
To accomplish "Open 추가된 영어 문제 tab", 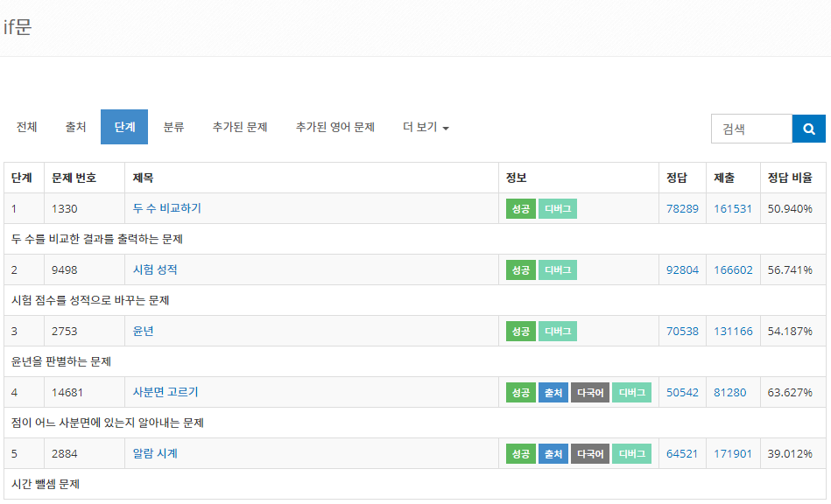I will [335, 127].
